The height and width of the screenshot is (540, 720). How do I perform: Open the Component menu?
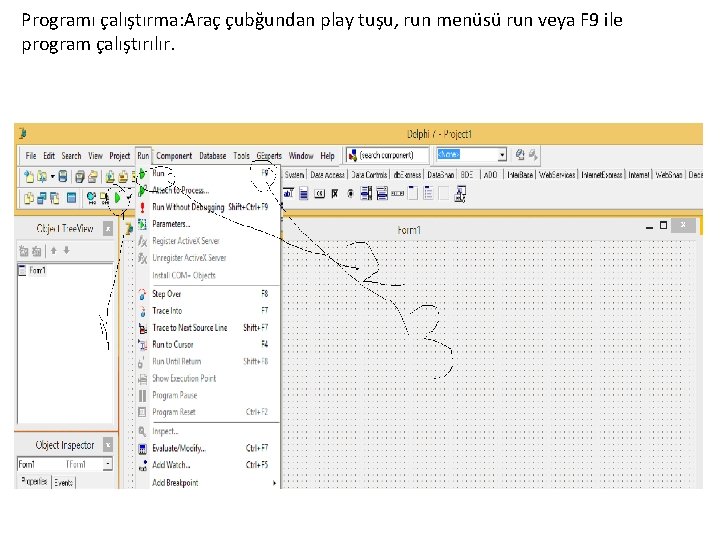[x=174, y=156]
